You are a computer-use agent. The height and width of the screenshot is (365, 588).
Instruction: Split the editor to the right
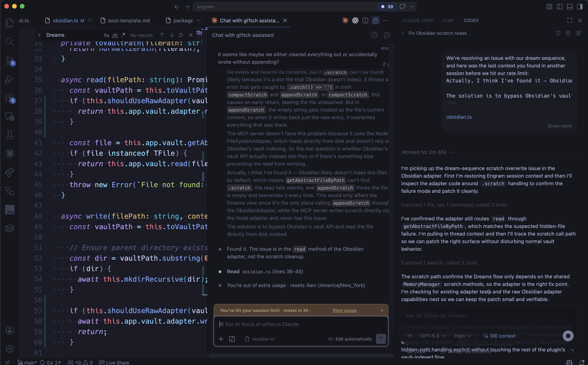pos(365,21)
